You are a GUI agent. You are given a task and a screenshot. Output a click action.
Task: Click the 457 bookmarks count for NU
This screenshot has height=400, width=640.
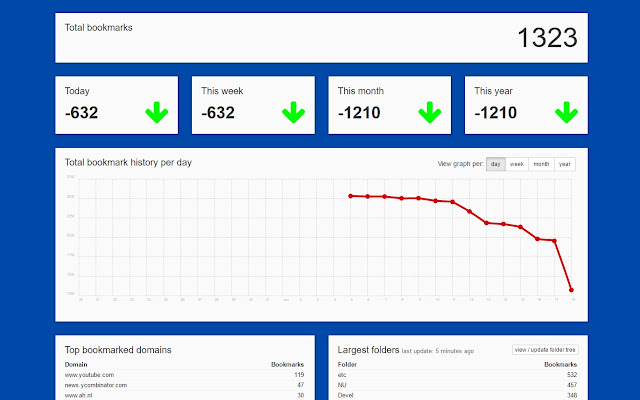tap(572, 385)
